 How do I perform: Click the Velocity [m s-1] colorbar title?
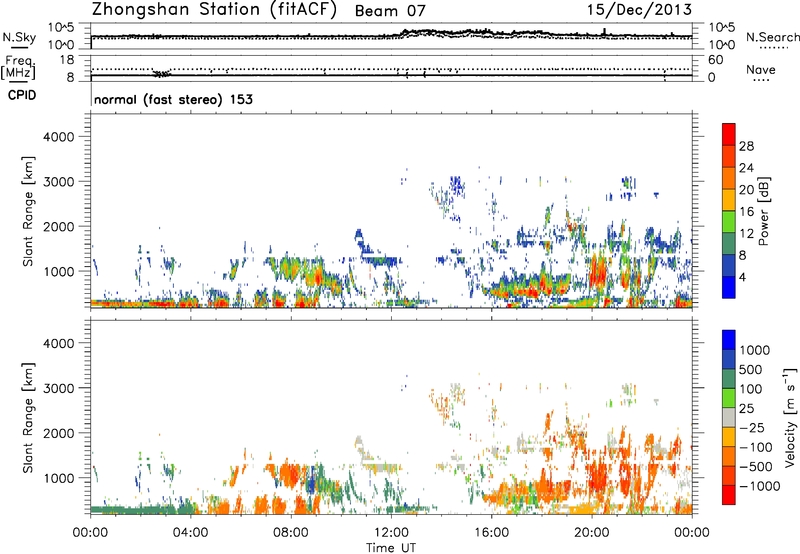pyautogui.click(x=790, y=417)
